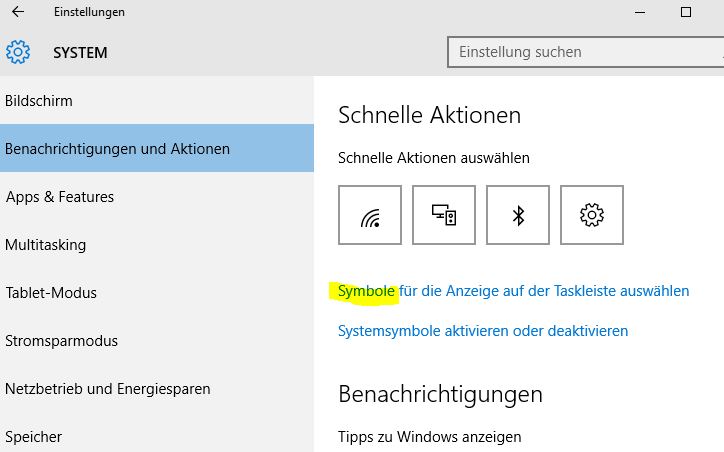This screenshot has width=724, height=452.
Task: Open the Bildschirm settings page
Action: pyautogui.click(x=157, y=101)
